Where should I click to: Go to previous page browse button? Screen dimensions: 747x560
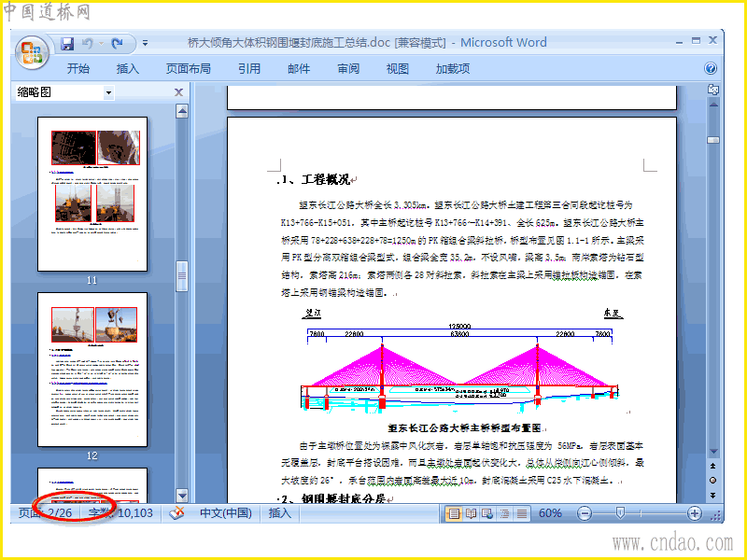tap(713, 466)
